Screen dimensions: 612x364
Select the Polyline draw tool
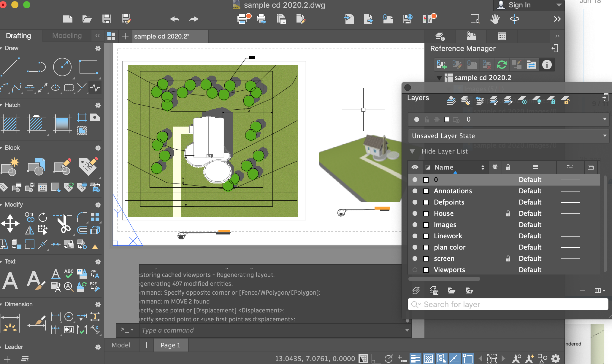tap(36, 67)
